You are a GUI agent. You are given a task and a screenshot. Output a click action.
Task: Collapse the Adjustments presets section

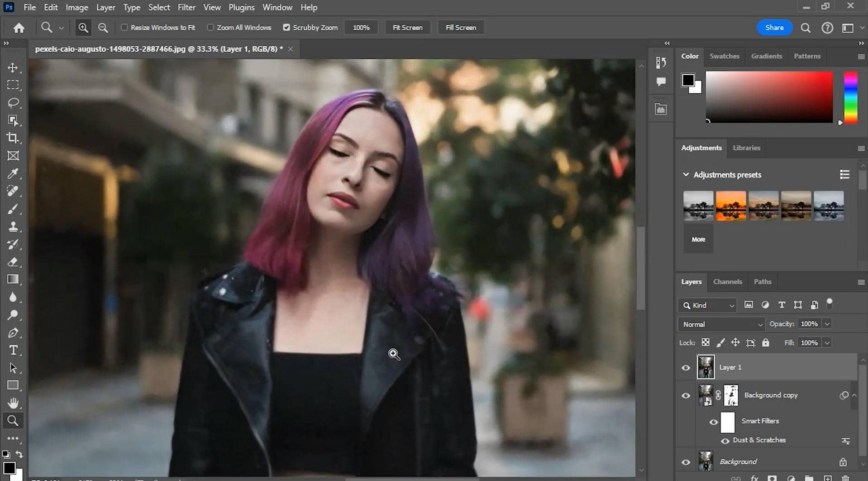[686, 174]
